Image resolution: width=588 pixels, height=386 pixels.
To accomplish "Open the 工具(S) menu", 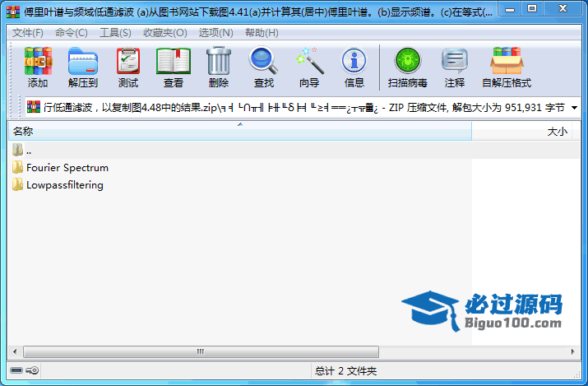I will pos(115,33).
